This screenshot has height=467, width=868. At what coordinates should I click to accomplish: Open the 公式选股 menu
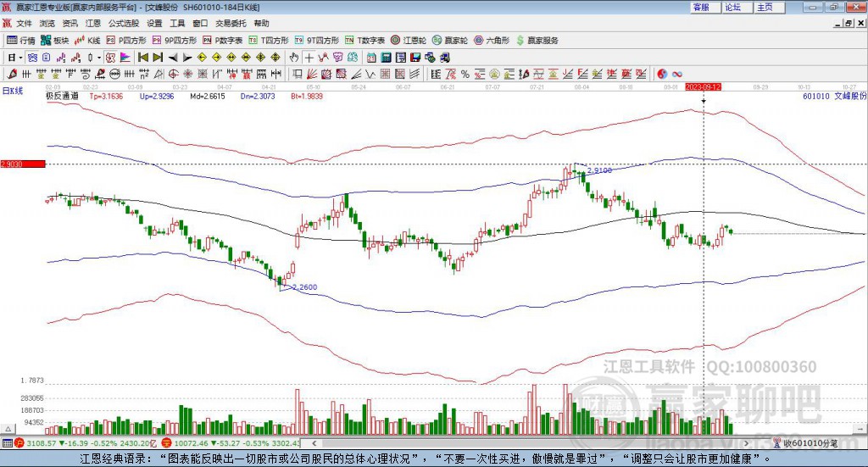coord(124,23)
